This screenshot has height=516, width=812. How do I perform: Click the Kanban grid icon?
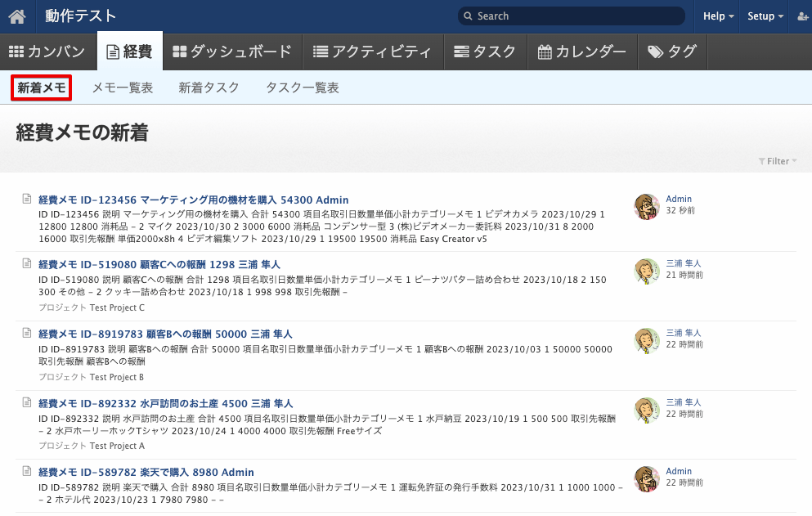click(x=16, y=52)
